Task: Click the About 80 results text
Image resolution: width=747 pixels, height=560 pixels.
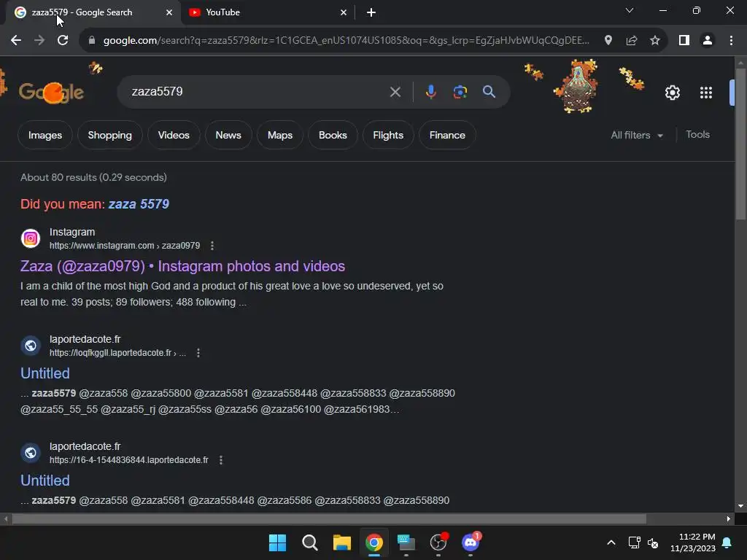Action: point(93,178)
